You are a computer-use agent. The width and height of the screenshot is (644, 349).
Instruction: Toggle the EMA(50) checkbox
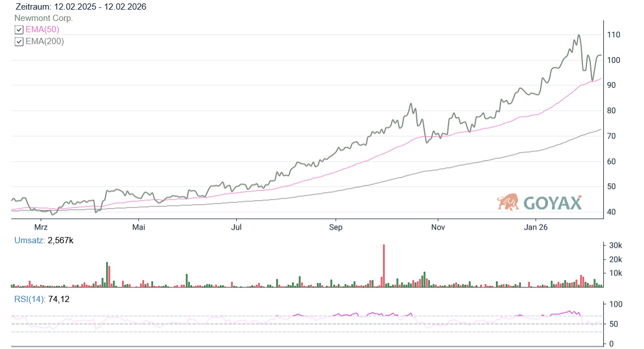(x=19, y=30)
